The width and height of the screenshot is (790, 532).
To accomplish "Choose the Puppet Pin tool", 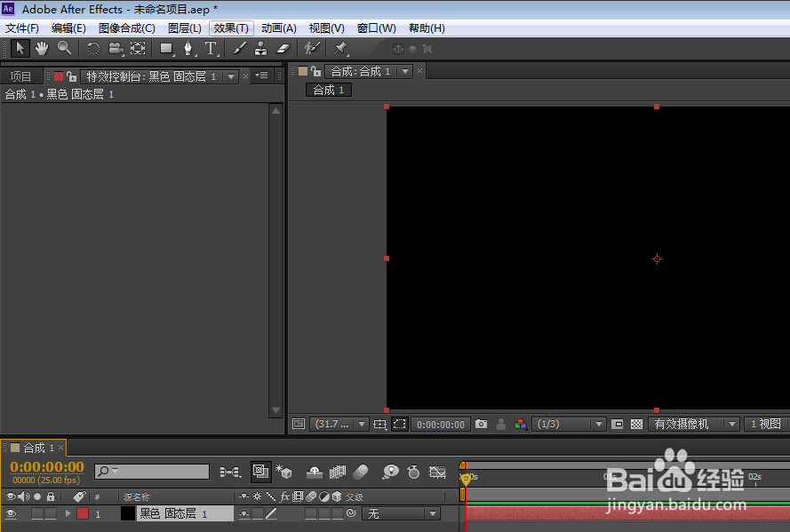I will [x=339, y=49].
